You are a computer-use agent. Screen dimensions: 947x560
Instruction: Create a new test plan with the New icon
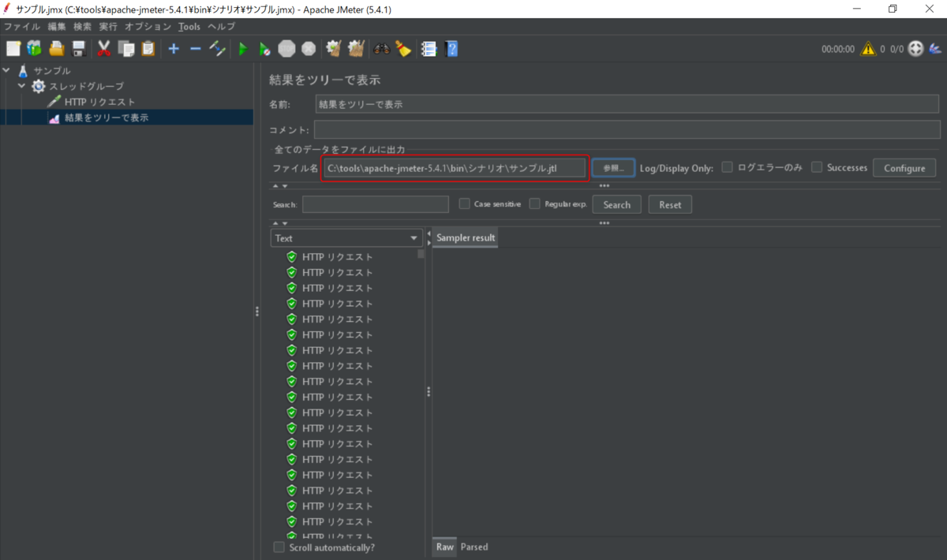coord(13,48)
